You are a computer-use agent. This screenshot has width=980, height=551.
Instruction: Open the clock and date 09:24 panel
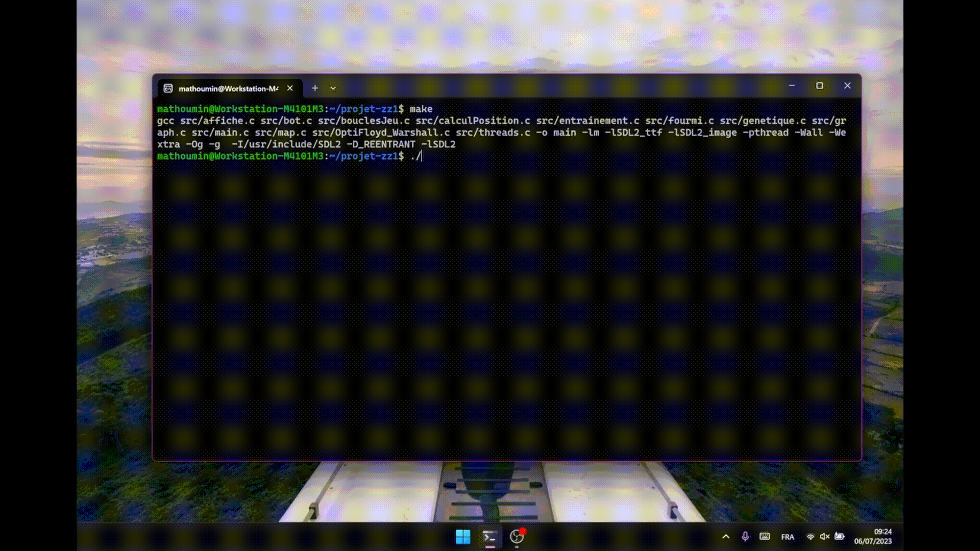[x=873, y=537]
